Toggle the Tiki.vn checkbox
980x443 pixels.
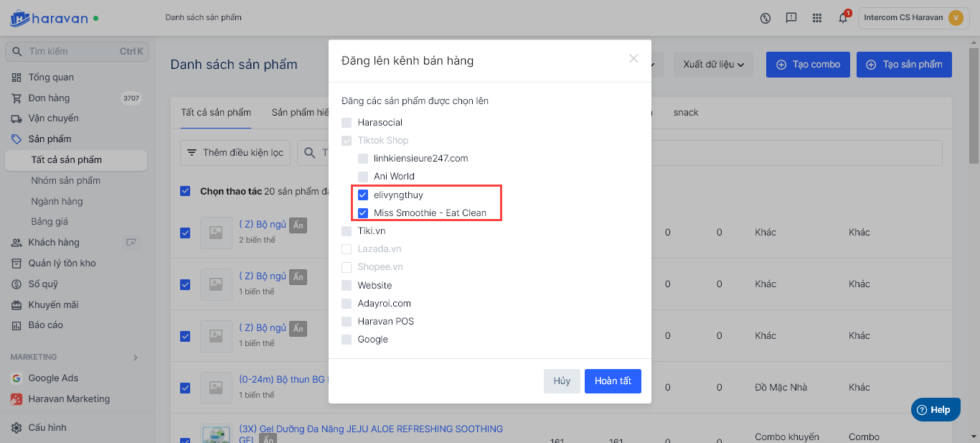click(x=347, y=231)
